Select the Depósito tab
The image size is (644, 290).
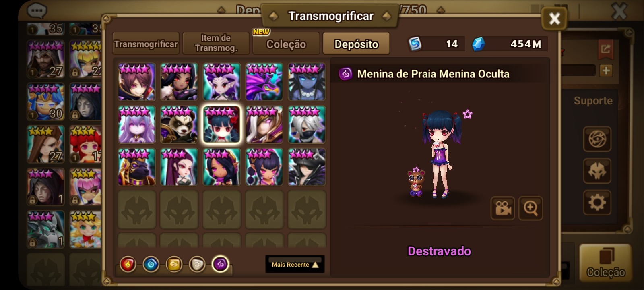click(356, 43)
